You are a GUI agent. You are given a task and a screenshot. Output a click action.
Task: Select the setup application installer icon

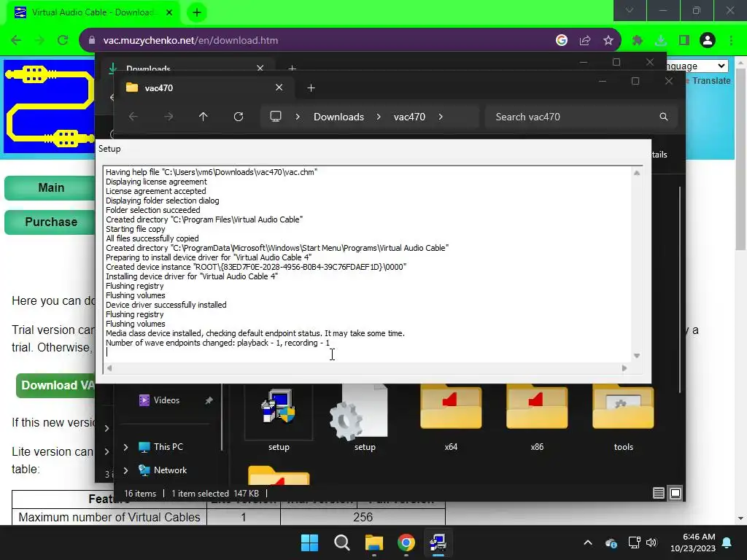coord(279,421)
